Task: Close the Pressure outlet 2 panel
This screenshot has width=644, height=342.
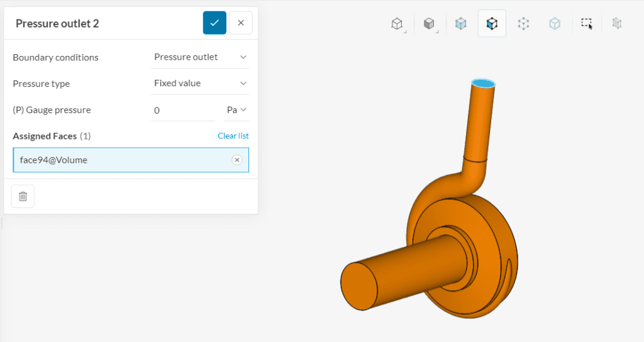Action: click(241, 23)
